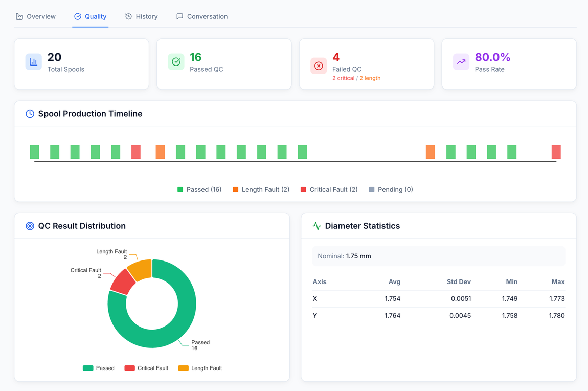Click the Overview factory chart icon
The image size is (588, 391).
pos(19,16)
